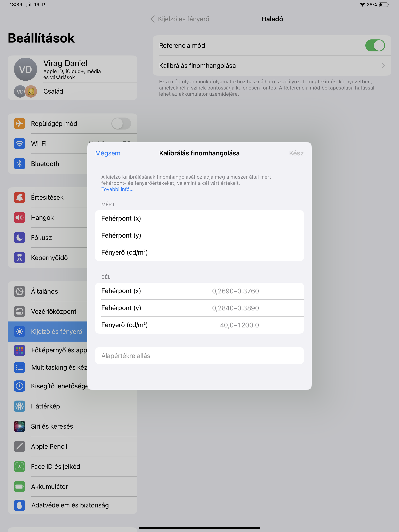Screen dimensions: 399x532
Task: Open Általános settings label
Action: coord(44,291)
